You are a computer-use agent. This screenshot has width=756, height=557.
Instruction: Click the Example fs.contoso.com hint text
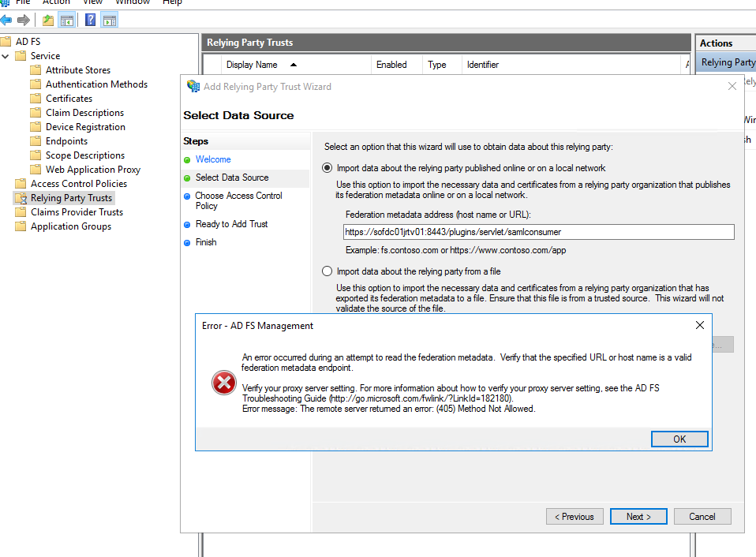tap(455, 250)
